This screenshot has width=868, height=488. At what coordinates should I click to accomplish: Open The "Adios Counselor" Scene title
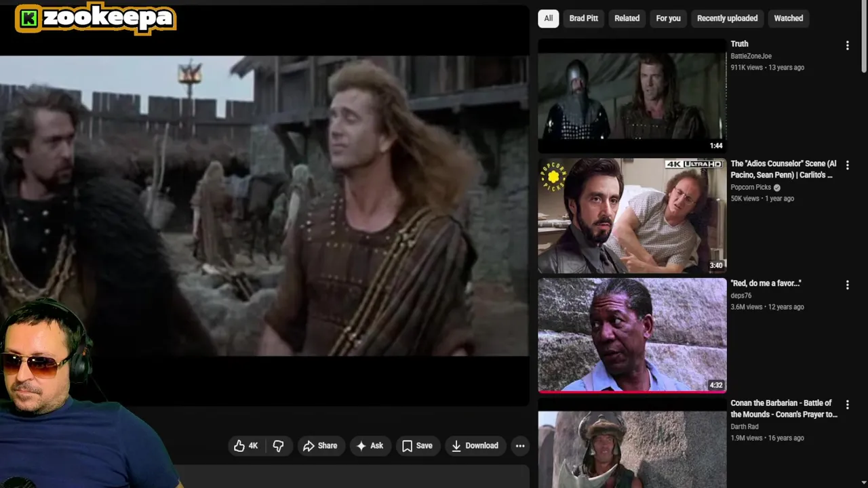(x=783, y=169)
